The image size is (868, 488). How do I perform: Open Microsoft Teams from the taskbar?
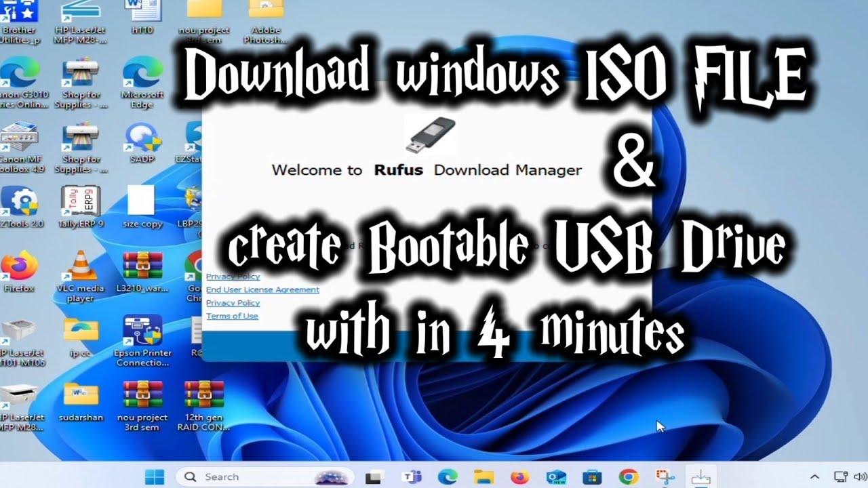tap(410, 477)
